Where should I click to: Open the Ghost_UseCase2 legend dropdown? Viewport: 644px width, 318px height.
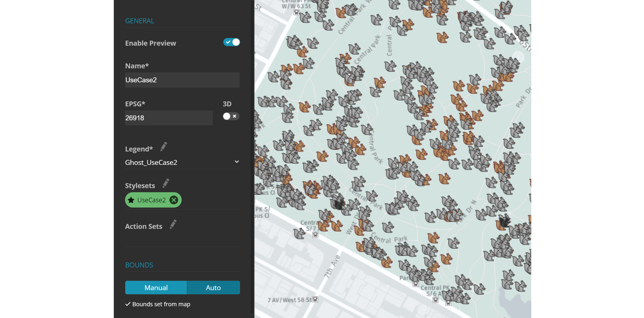182,162
